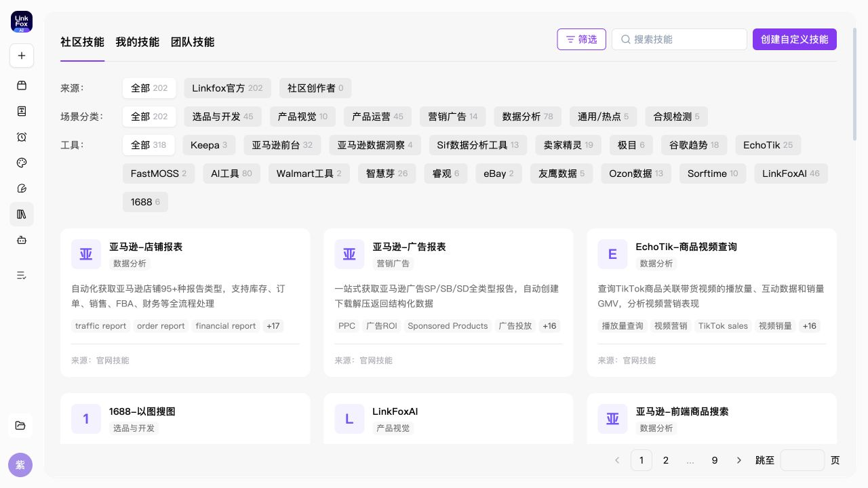Filter tools by 谷歌趋势

(694, 145)
